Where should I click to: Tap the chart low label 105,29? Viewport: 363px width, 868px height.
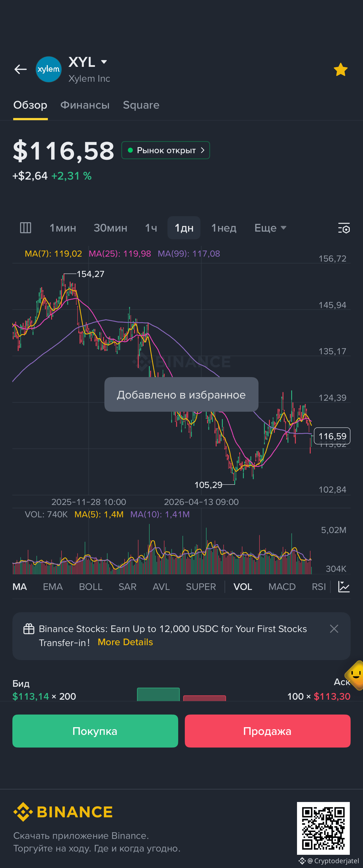click(208, 485)
